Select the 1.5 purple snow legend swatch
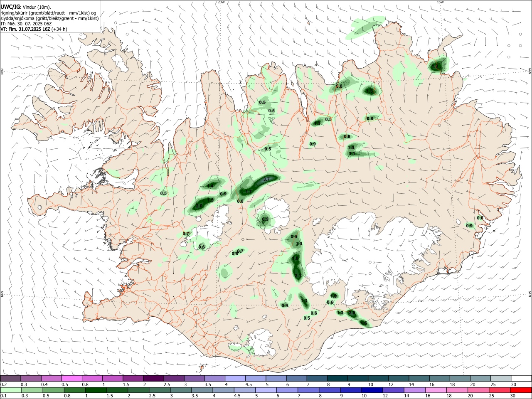532x399 pixels. point(133,379)
